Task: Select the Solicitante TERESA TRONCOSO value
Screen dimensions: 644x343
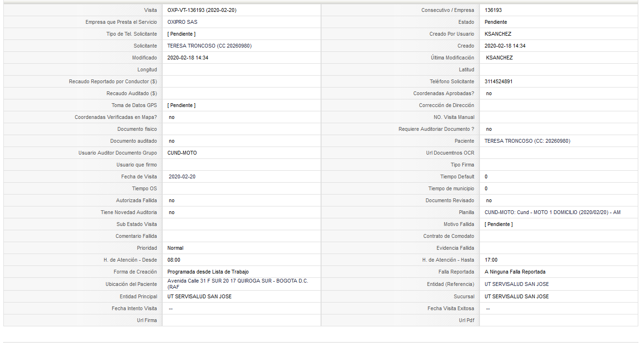Action: pos(209,46)
